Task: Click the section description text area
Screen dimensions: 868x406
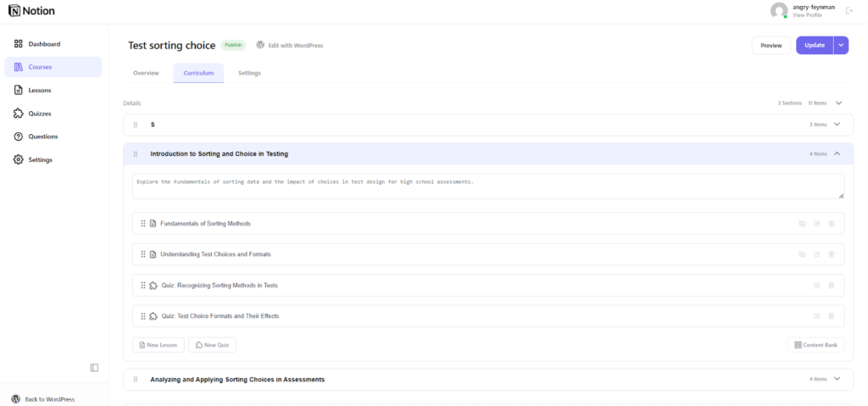Action: tap(487, 186)
